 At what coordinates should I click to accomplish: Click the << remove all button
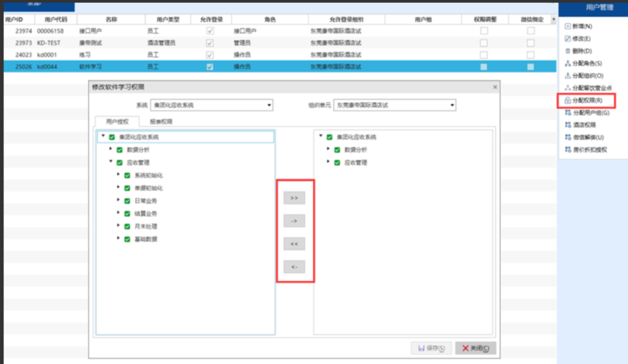pos(294,244)
